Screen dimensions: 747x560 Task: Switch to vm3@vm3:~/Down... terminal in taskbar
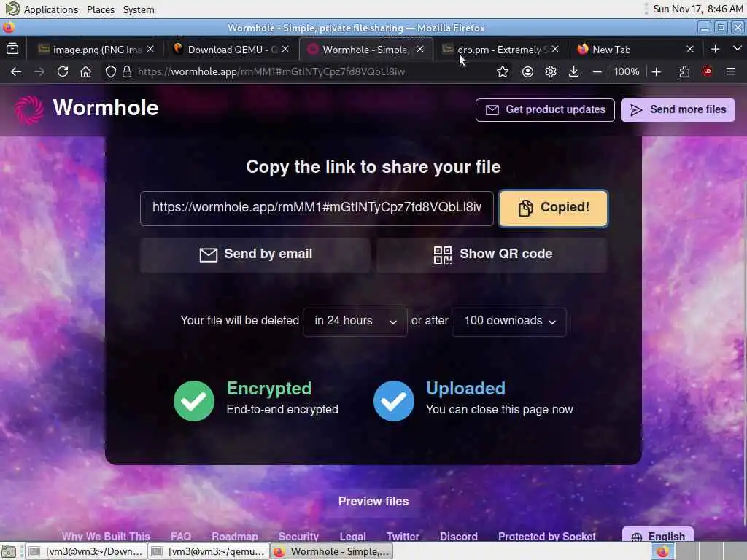click(x=86, y=551)
